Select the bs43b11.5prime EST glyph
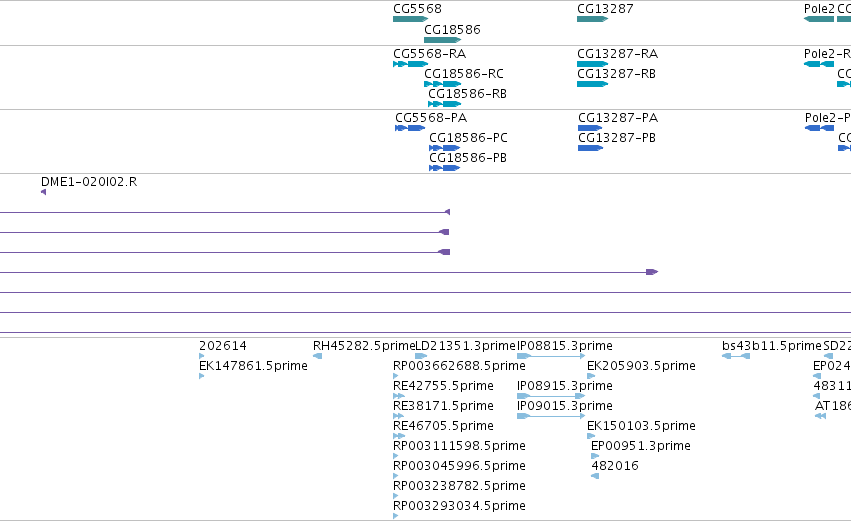851x521 pixels. pyautogui.click(x=736, y=356)
